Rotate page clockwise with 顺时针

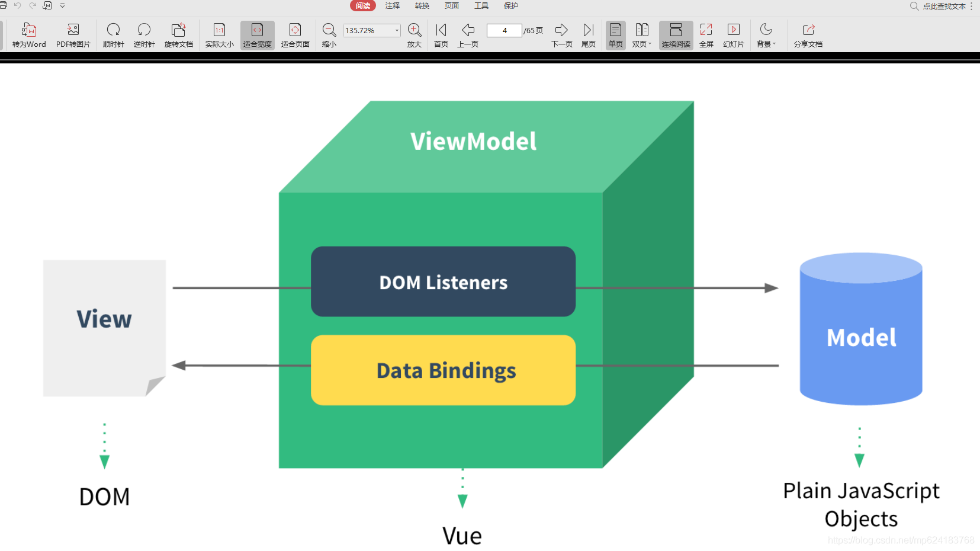click(x=114, y=35)
